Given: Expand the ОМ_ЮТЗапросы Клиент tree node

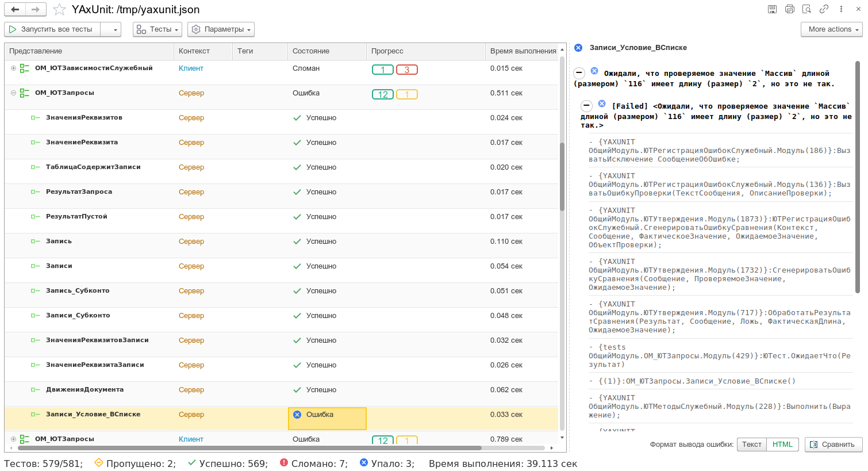Looking at the screenshot, I should (13, 439).
